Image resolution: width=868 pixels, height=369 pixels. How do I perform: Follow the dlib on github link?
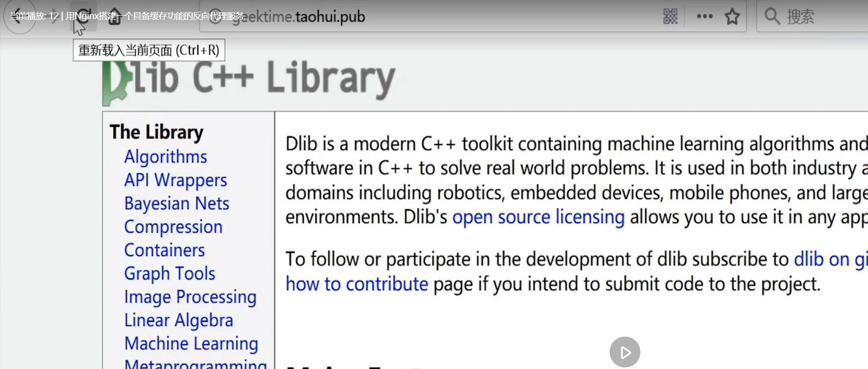click(831, 260)
